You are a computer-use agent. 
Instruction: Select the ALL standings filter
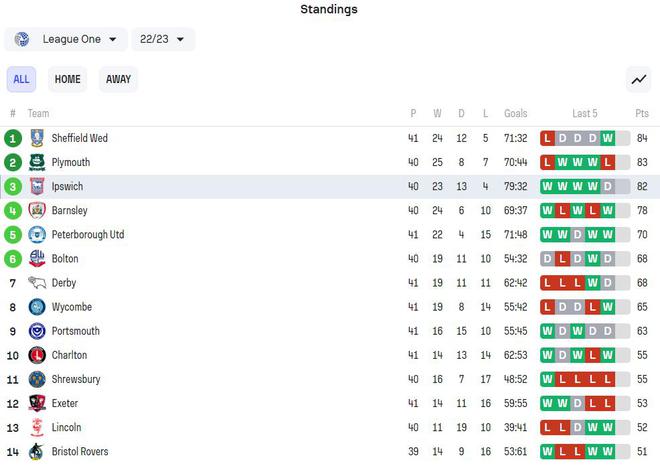(21, 79)
